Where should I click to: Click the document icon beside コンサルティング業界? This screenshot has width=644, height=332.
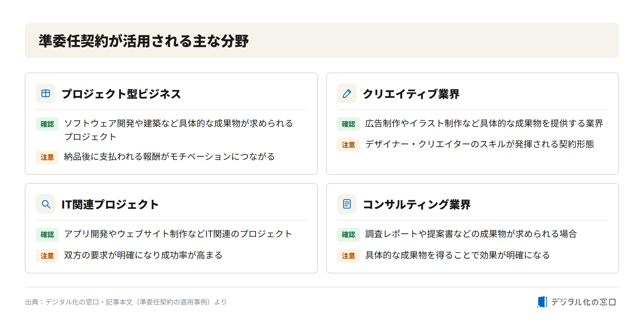tap(347, 204)
